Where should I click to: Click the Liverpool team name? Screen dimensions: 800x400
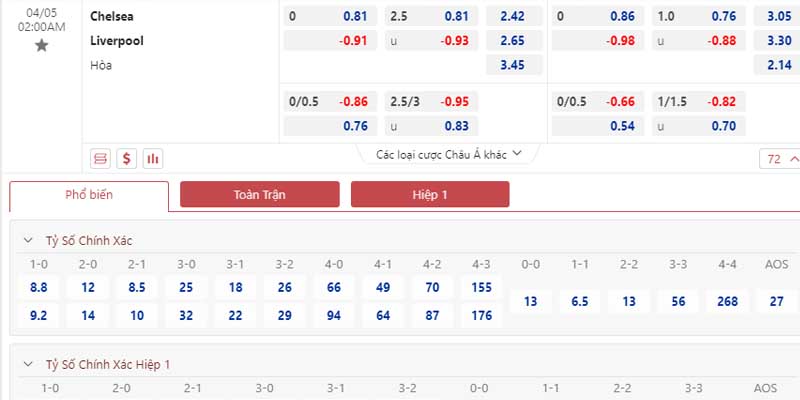click(x=117, y=41)
